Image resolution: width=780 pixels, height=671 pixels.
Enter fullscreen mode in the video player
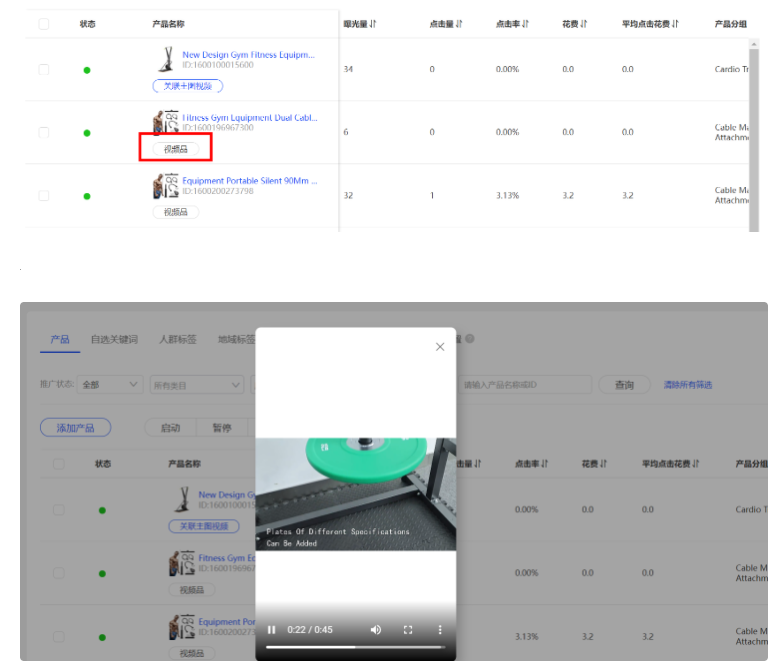pyautogui.click(x=408, y=630)
